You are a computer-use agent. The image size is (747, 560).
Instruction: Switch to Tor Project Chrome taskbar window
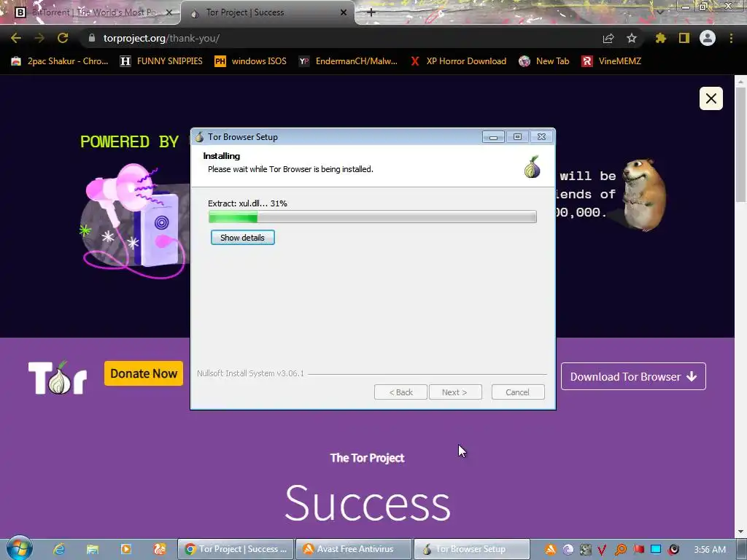[x=236, y=549]
